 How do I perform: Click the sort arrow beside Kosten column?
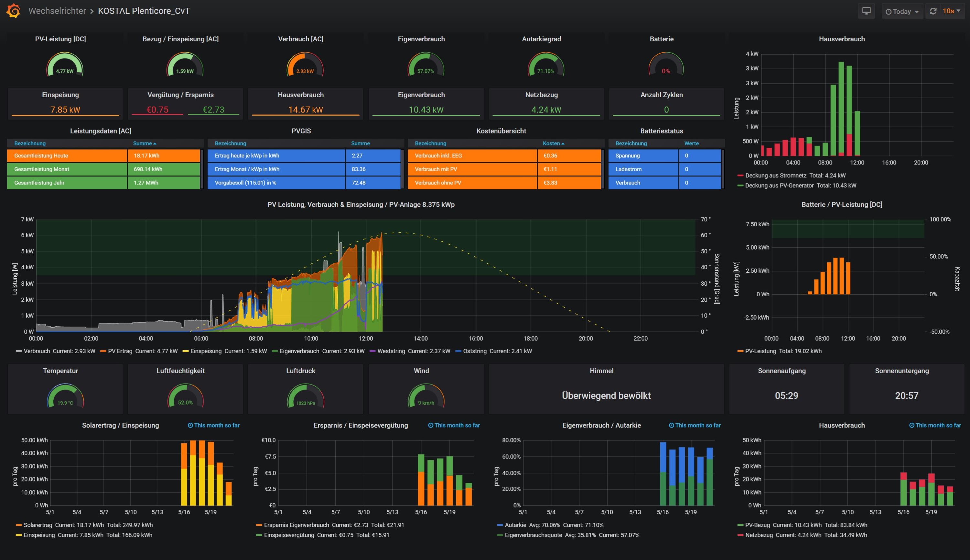563,143
